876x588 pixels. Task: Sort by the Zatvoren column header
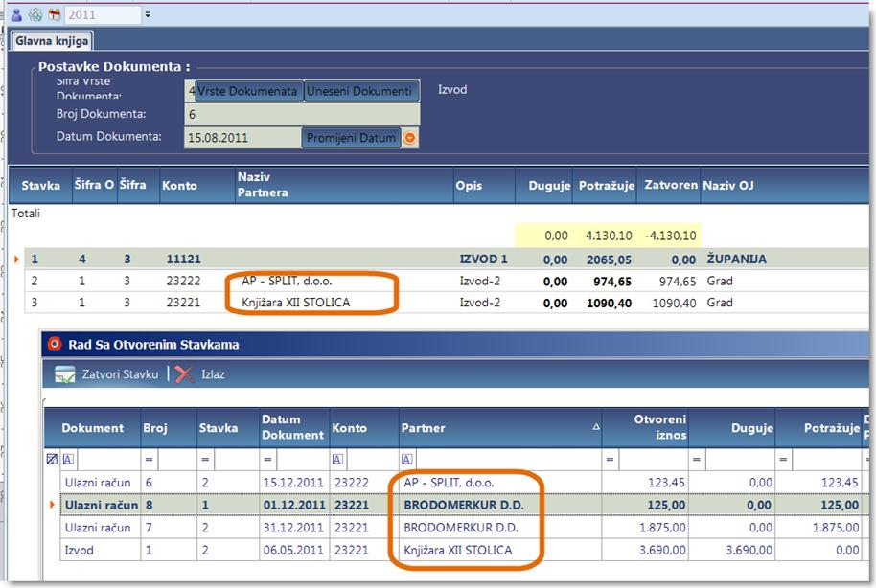(x=669, y=185)
